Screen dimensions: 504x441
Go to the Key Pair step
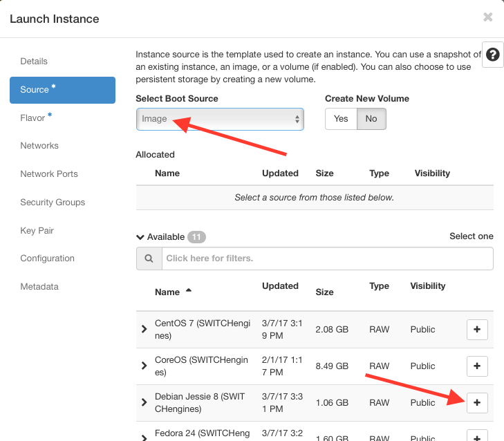point(37,231)
